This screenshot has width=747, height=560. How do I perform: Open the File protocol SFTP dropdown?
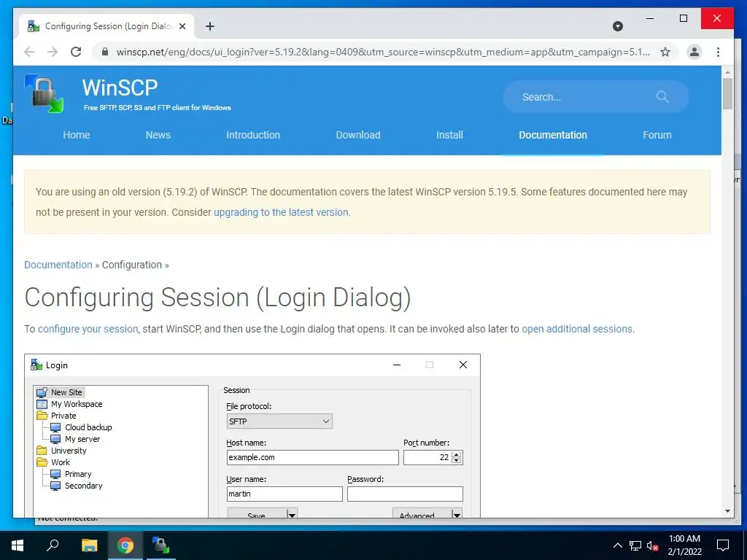point(279,421)
